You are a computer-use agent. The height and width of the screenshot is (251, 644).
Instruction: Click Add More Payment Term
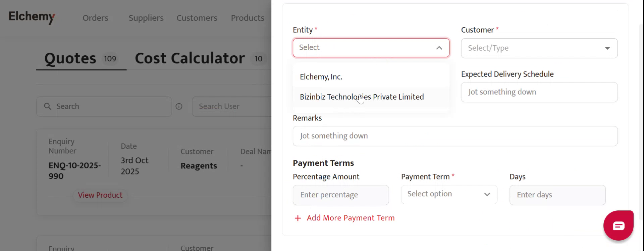click(351, 218)
